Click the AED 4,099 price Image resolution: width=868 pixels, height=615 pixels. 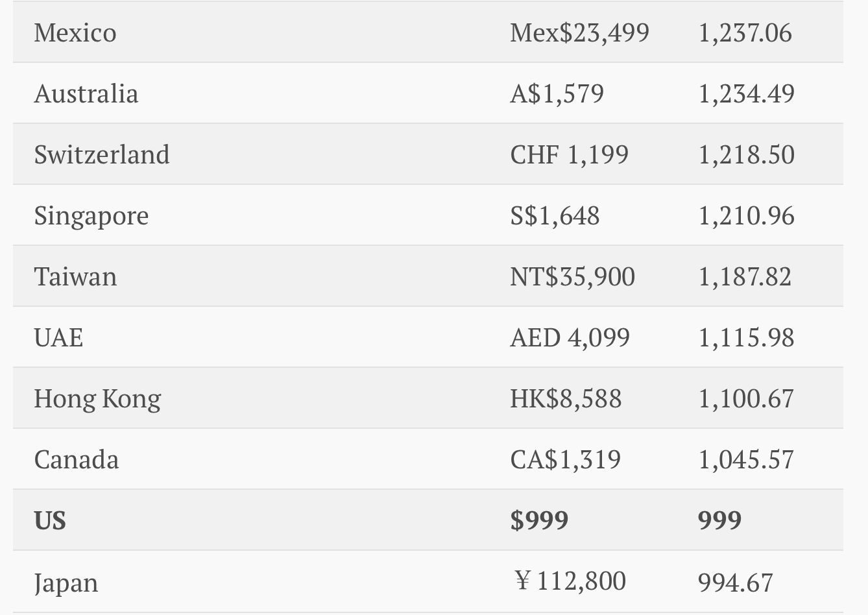(x=570, y=337)
